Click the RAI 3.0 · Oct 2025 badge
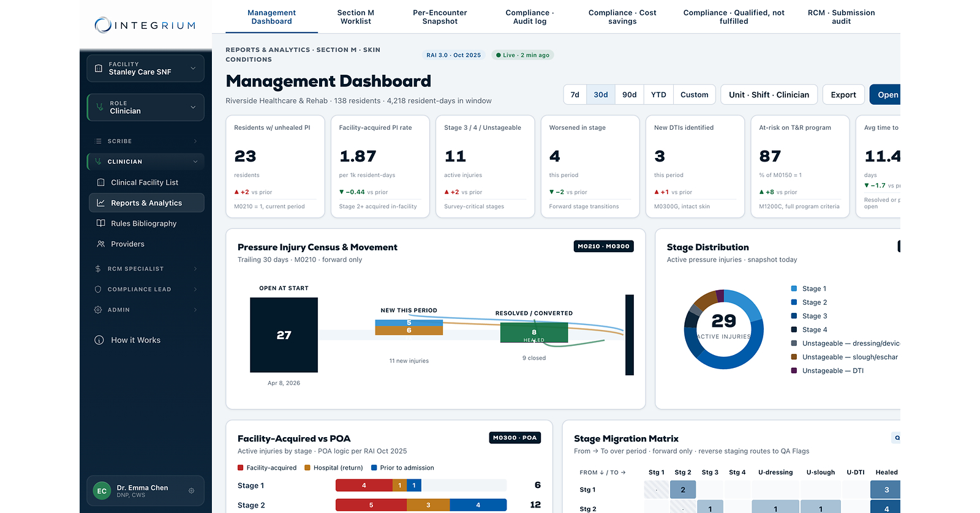This screenshot has height=513, width=980. (x=453, y=55)
